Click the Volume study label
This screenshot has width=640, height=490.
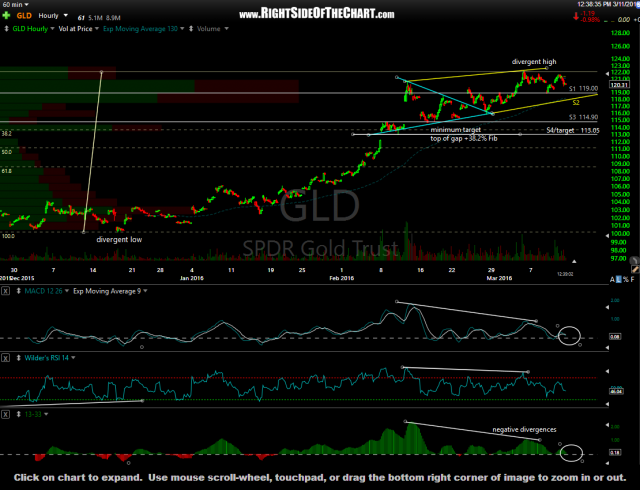point(209,29)
